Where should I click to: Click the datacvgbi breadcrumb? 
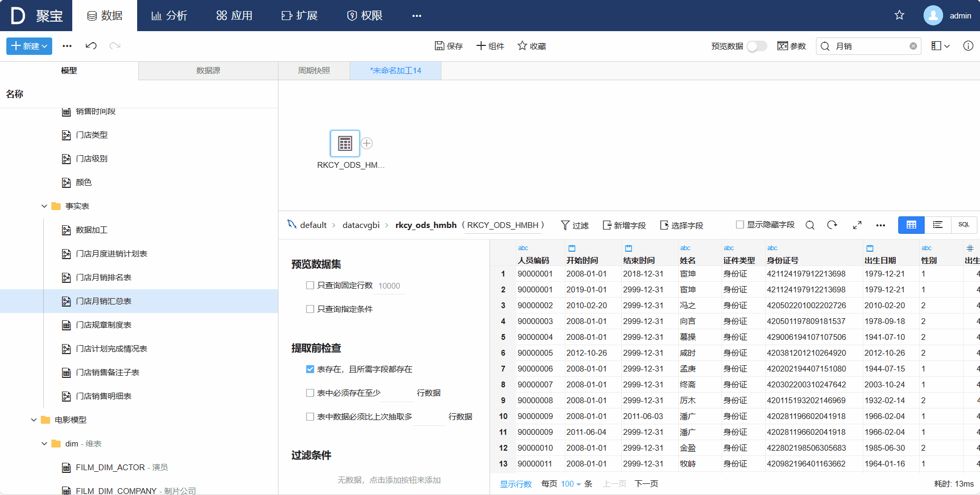[361, 225]
